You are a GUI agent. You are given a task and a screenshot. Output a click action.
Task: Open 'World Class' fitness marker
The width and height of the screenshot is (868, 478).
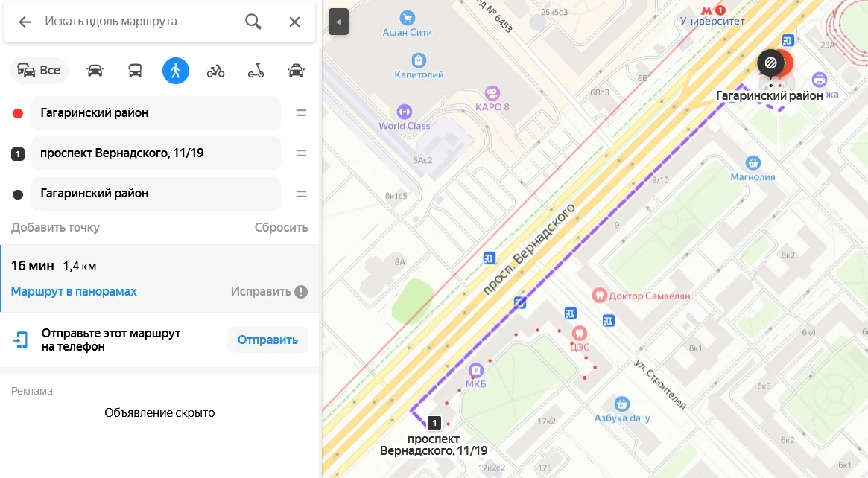tap(405, 112)
